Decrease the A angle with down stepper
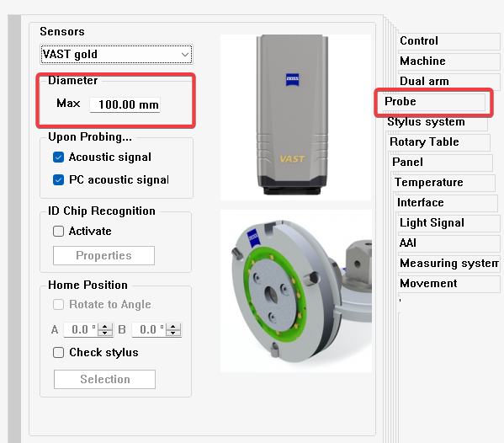 pos(105,333)
